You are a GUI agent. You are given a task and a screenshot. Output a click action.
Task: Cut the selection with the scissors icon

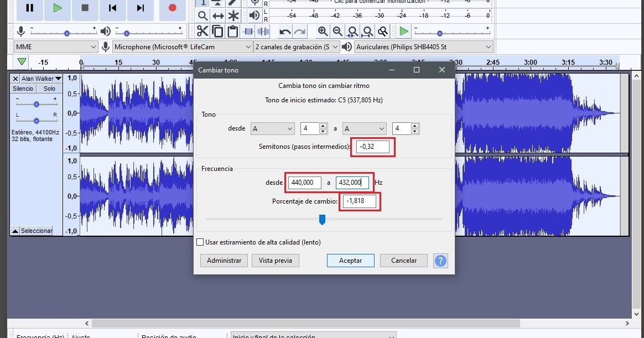point(204,32)
